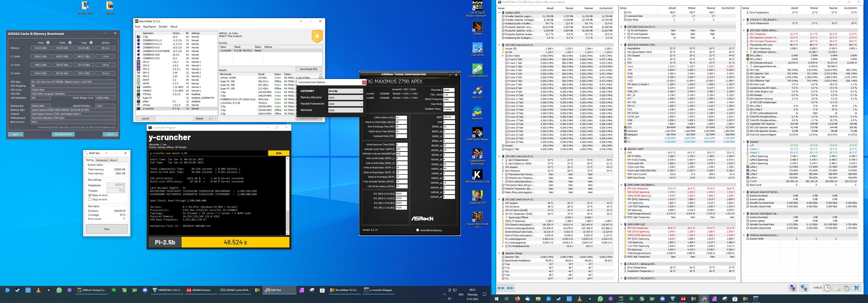The width and height of the screenshot is (868, 303).
Task: Click Save Result (F6) button
Action: point(309,69)
